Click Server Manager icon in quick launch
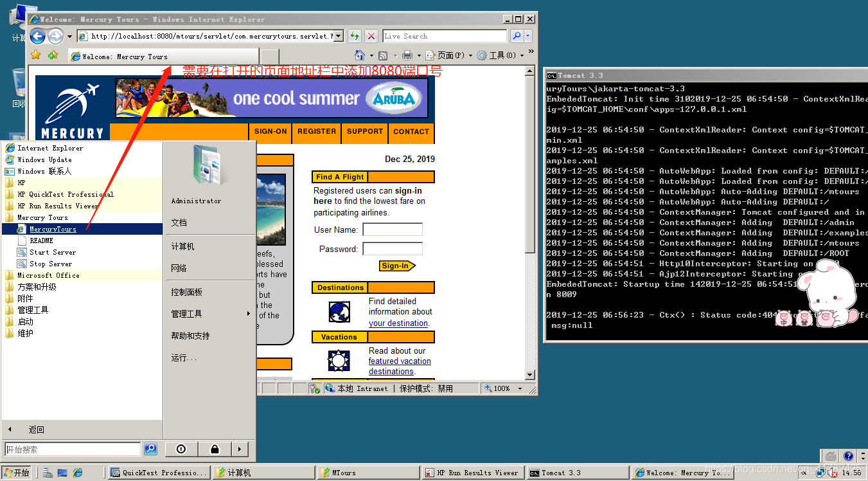Viewport: 868px width, 481px height. [x=47, y=473]
